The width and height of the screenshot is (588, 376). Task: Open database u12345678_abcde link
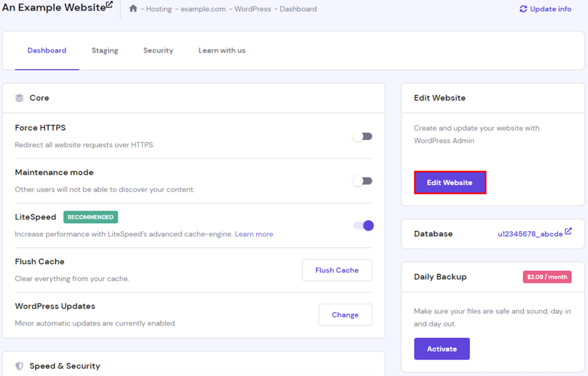pos(529,234)
